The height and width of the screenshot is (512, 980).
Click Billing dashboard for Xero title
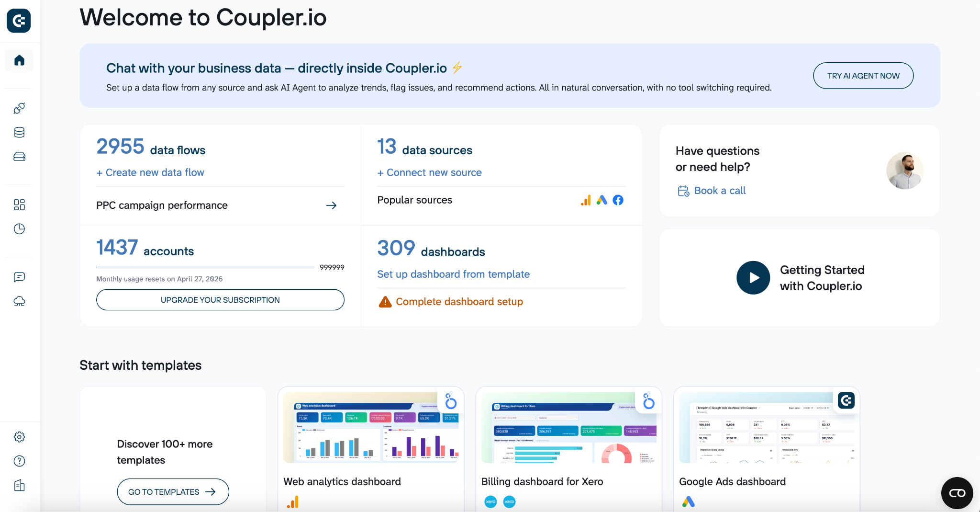click(x=542, y=482)
